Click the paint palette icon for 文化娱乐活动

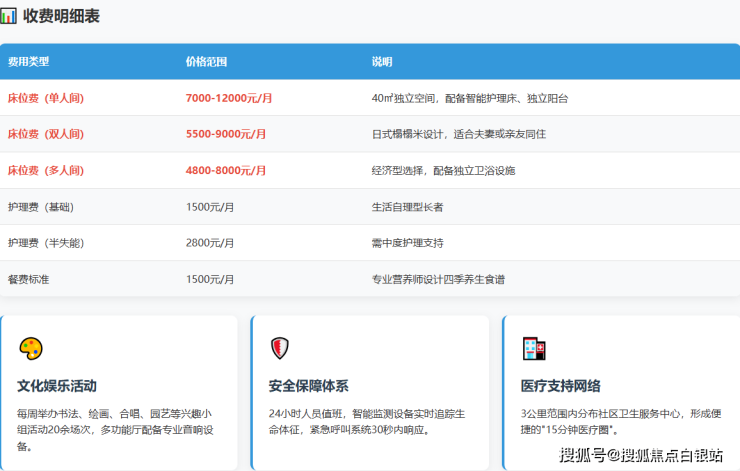pyautogui.click(x=31, y=349)
